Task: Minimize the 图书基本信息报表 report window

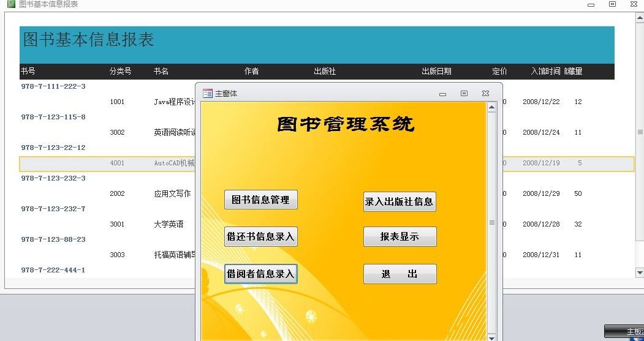Action: coord(591,5)
